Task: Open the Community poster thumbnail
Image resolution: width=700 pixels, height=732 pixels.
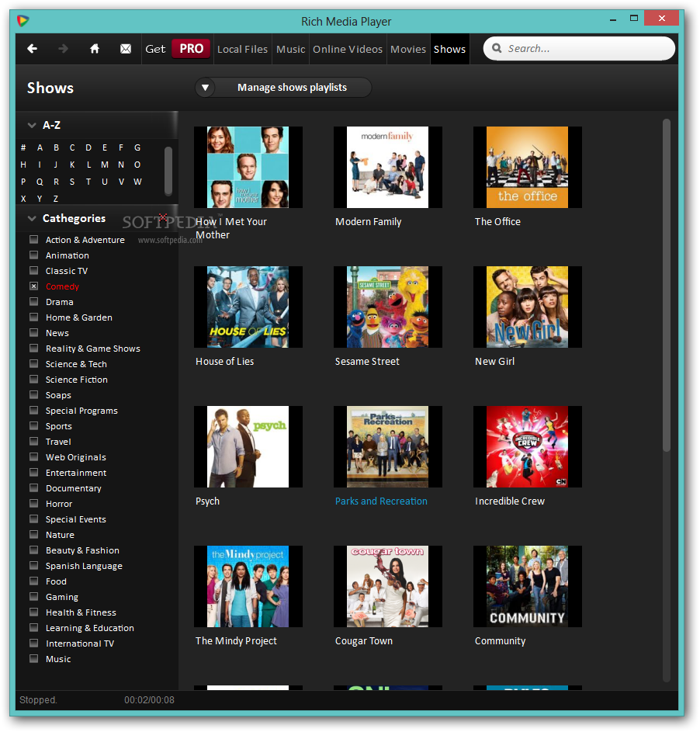Action: click(528, 586)
